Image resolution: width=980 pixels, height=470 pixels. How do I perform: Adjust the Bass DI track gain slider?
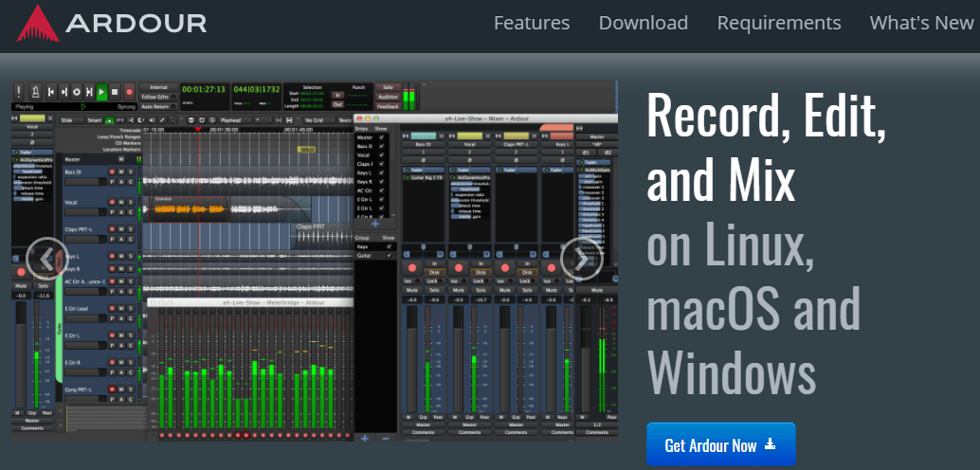coord(85,181)
